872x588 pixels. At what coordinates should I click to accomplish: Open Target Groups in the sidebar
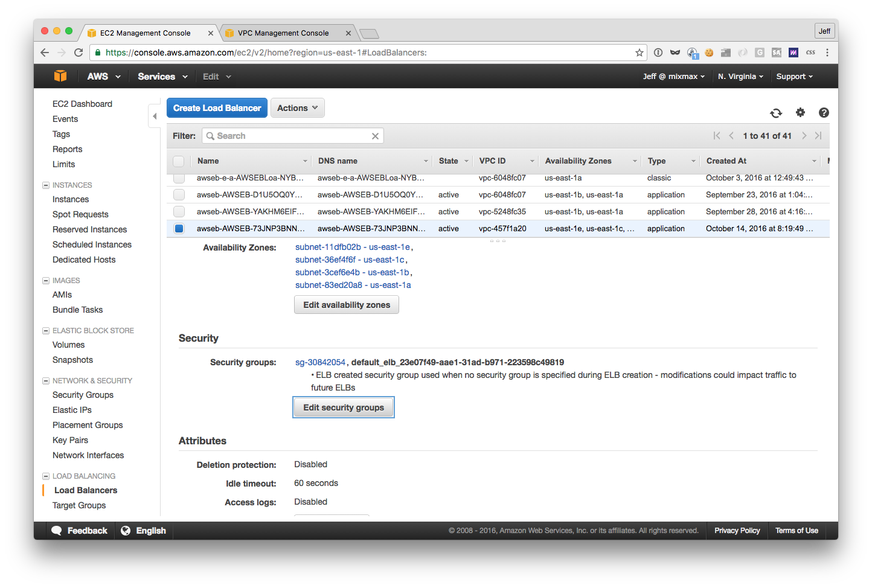click(x=79, y=505)
